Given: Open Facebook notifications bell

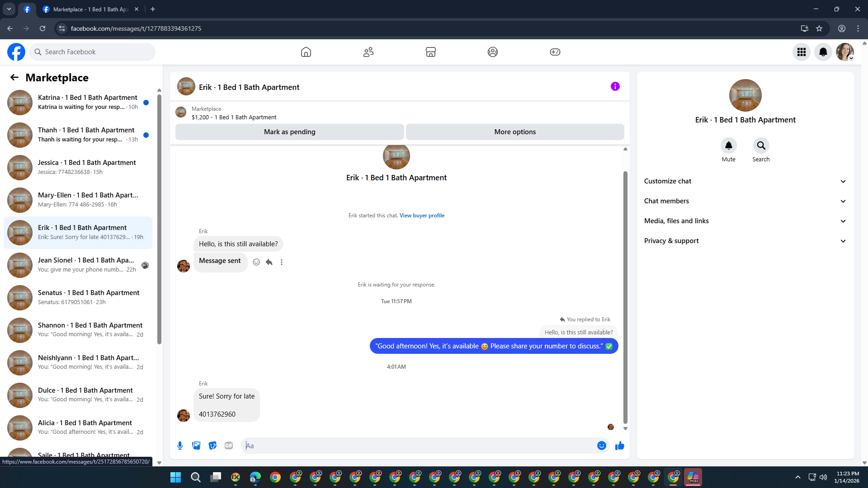Looking at the screenshot, I should (x=823, y=52).
